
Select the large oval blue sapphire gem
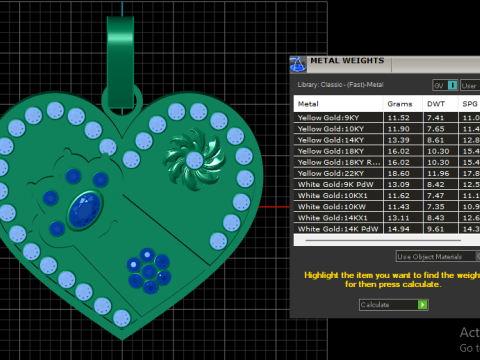coord(85,210)
